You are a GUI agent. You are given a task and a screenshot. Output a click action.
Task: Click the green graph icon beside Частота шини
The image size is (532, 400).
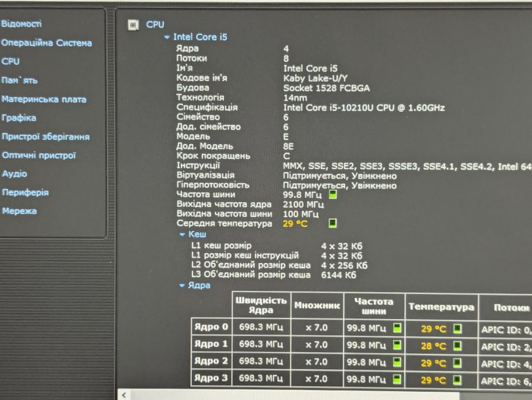[x=333, y=194]
